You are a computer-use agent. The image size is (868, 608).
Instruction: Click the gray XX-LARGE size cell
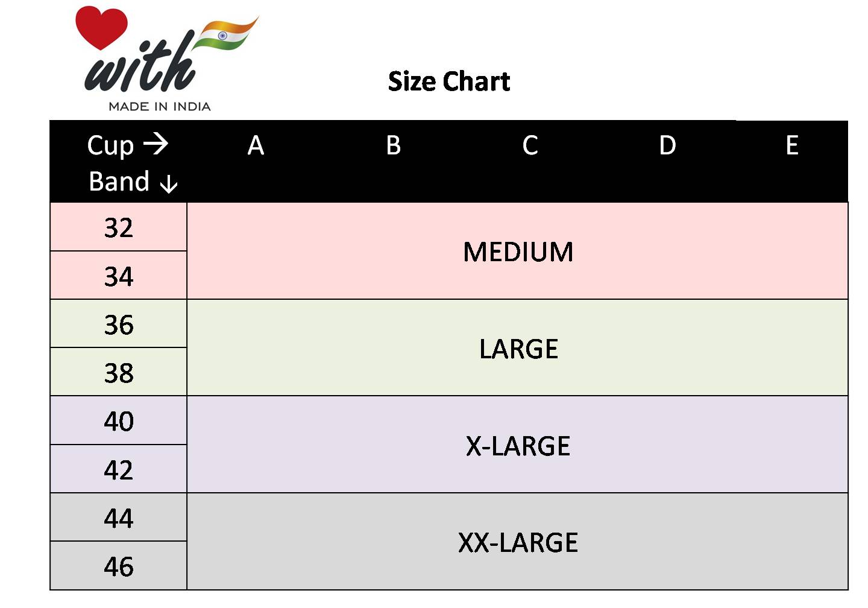[x=518, y=542]
